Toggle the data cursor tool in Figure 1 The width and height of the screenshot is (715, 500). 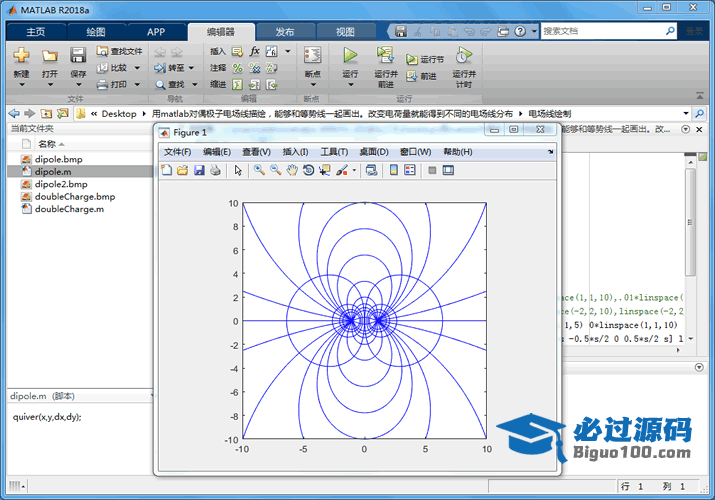(x=325, y=170)
